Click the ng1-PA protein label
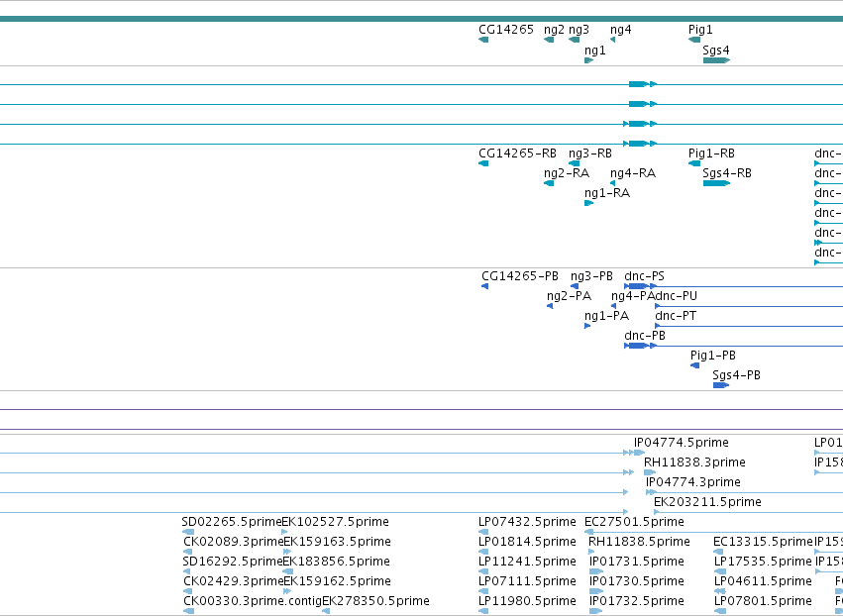 pos(606,316)
